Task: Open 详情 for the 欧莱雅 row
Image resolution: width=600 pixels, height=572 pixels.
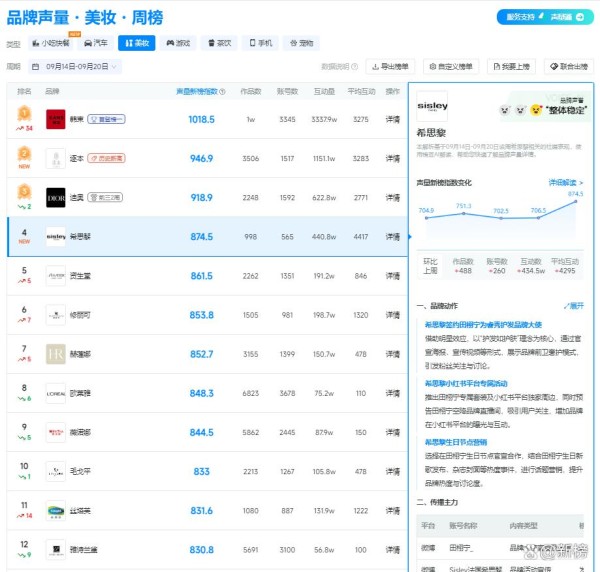Action: click(x=393, y=393)
